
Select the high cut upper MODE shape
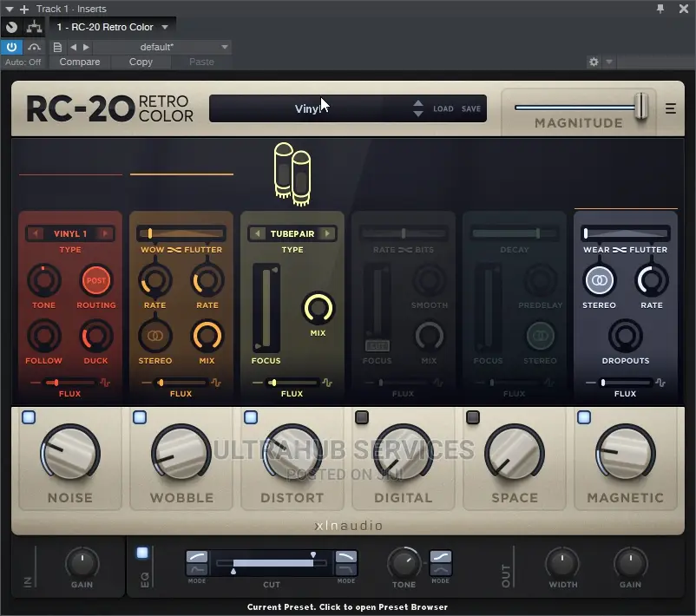[x=345, y=557]
